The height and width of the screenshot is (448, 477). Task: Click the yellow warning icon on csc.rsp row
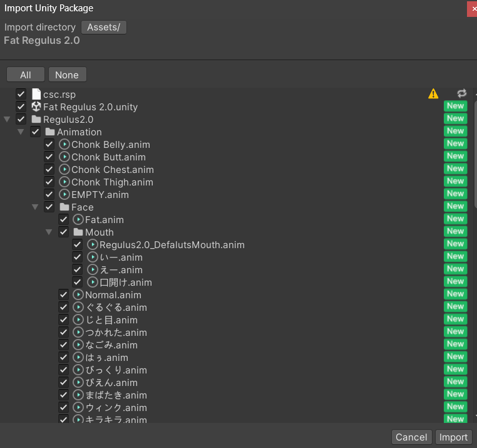pyautogui.click(x=433, y=93)
